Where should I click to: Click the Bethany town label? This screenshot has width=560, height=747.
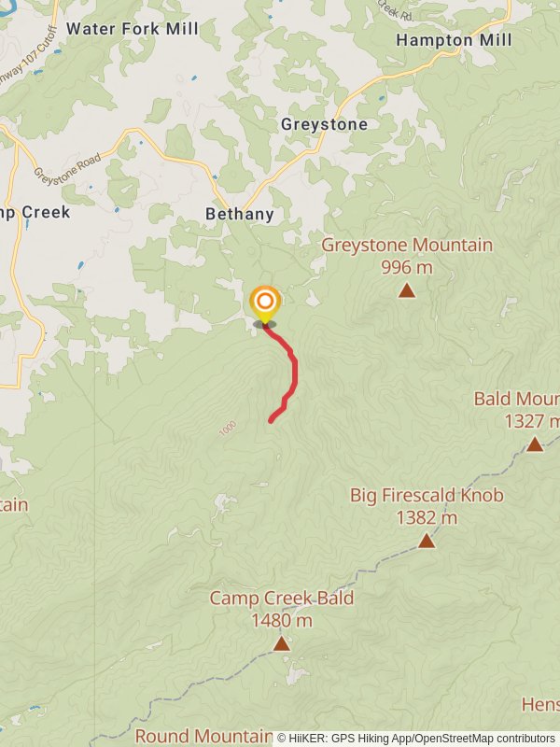click(240, 214)
